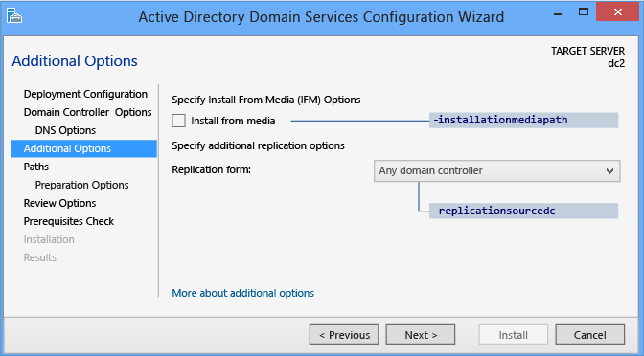
Task: Select the Additional Options sidebar item
Action: (84, 148)
